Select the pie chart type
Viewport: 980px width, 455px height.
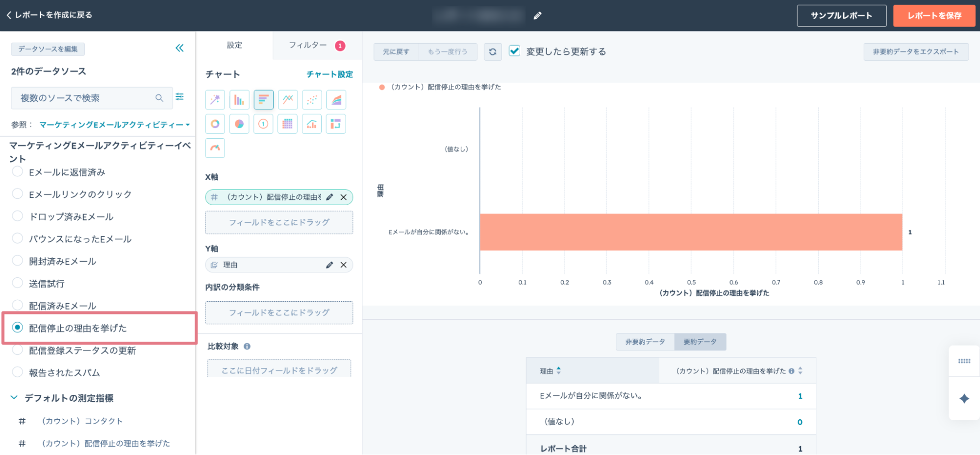239,124
